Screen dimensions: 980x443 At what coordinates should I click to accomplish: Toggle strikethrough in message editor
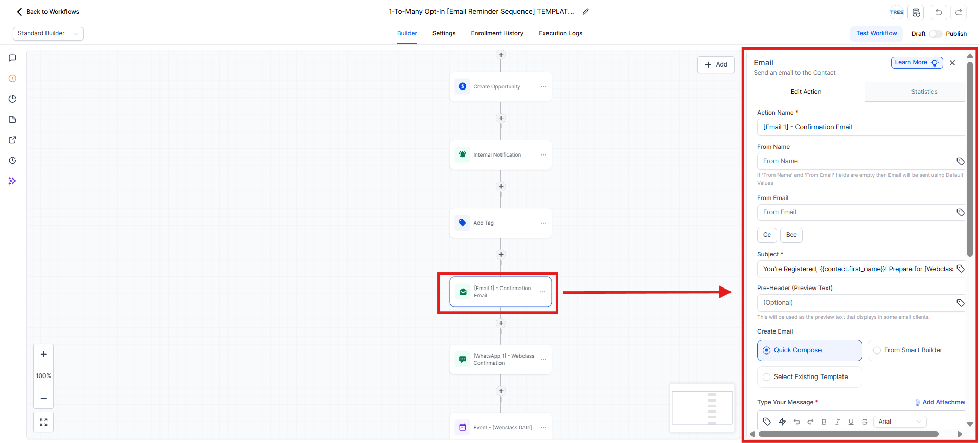point(864,422)
